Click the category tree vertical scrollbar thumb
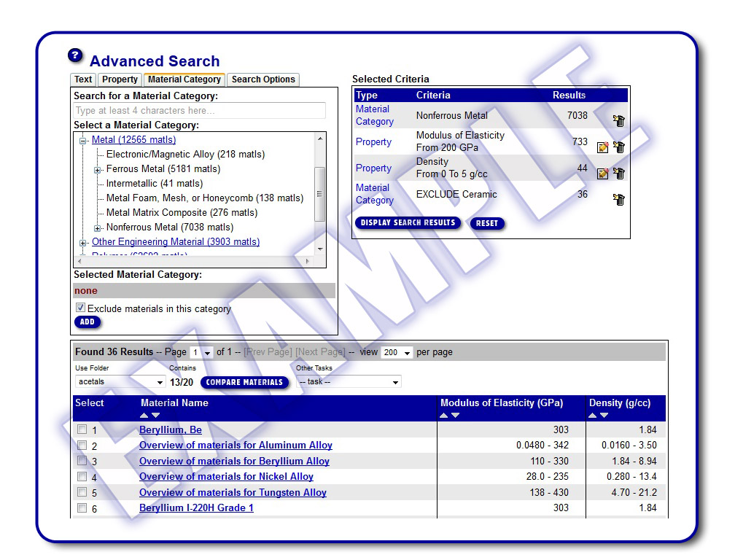Image resolution: width=735 pixels, height=560 pixels. pos(319,194)
